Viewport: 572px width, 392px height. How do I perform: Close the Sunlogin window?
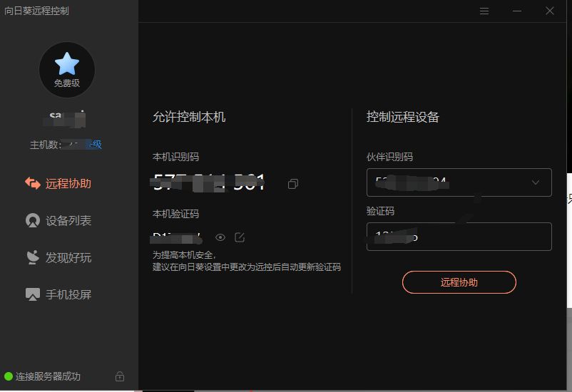point(550,11)
